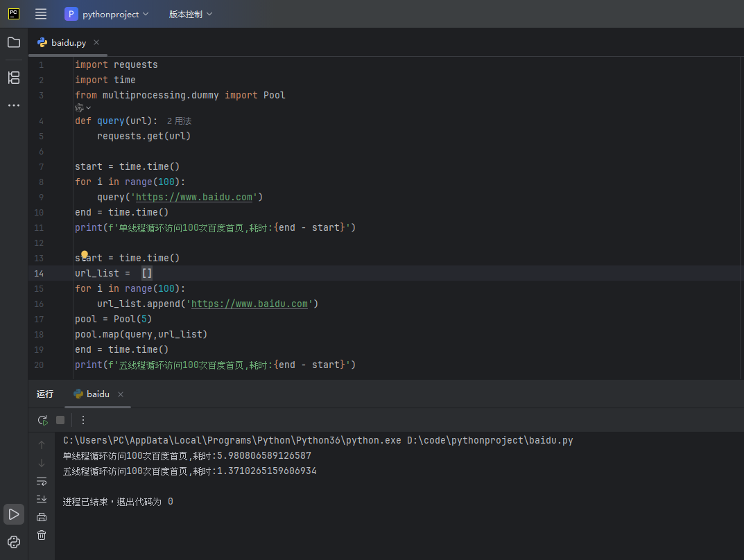Toggle scroll to end of console
Screen dimensions: 744x560
[x=42, y=499]
